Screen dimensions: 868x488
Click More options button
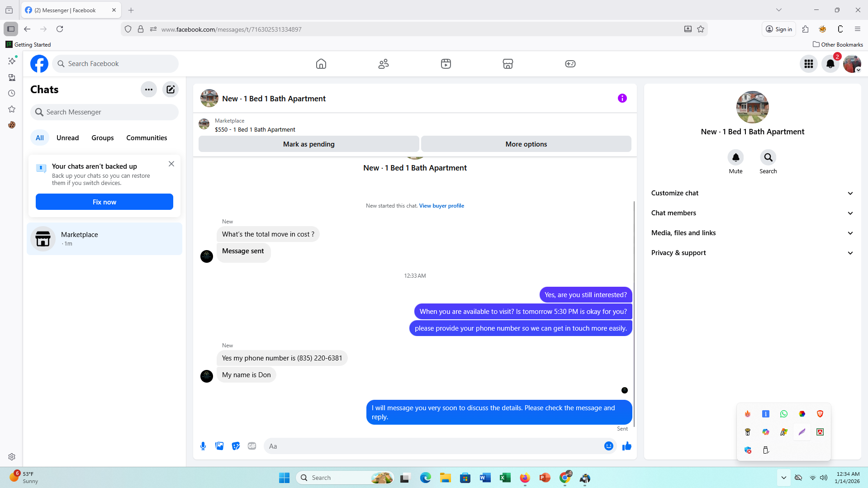click(x=526, y=144)
